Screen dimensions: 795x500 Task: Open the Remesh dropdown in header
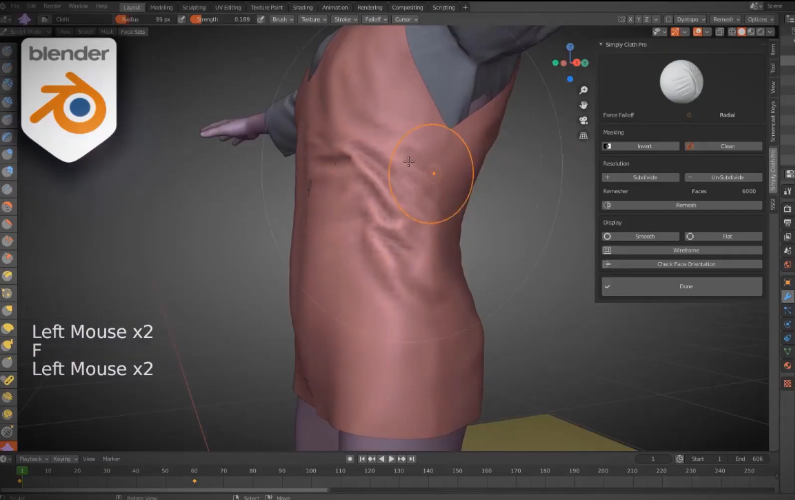tap(726, 19)
